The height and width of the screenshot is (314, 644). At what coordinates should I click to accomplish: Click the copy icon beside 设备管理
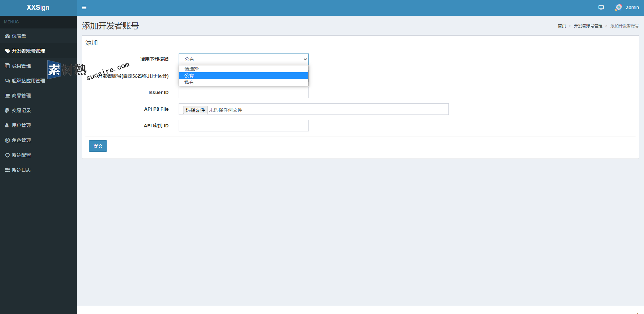(7, 66)
